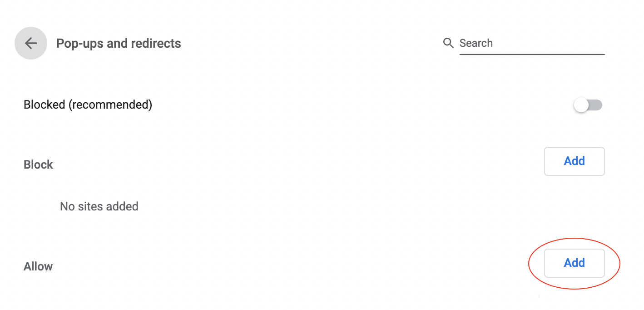Add a site to the blocked pop-ups list
Viewport: 644px width, 310px height.
point(574,161)
